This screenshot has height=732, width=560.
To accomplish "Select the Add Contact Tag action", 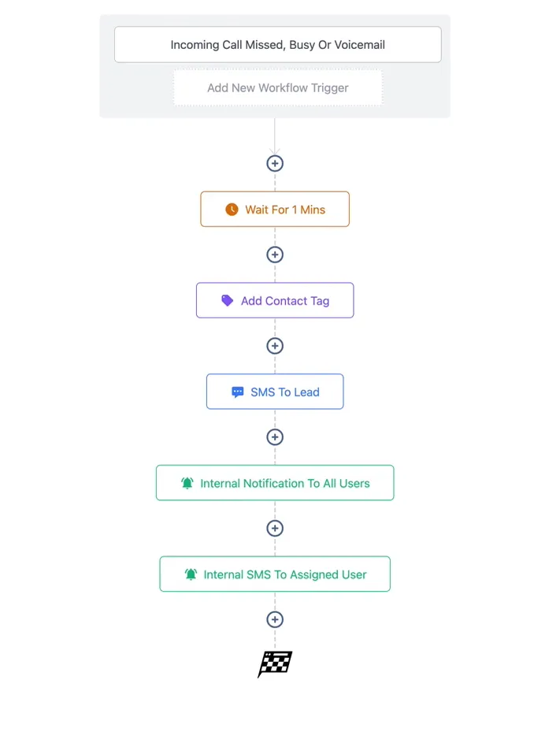I will (x=275, y=300).
